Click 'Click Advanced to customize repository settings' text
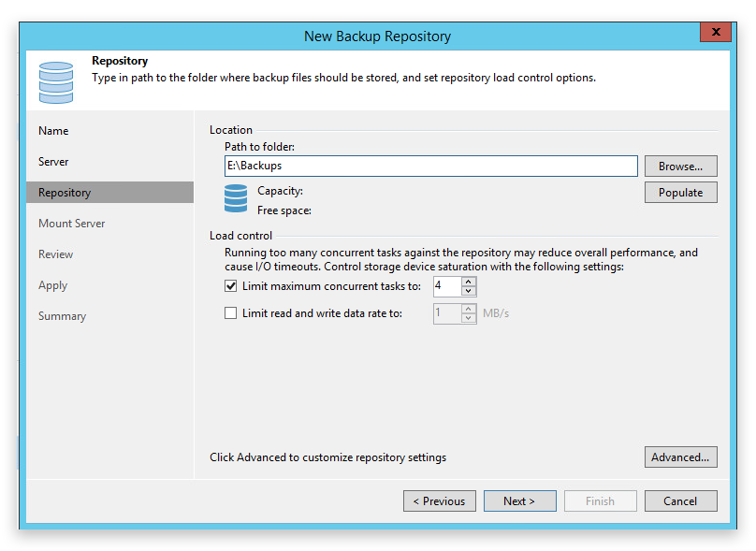The width and height of the screenshot is (756, 551). click(x=327, y=457)
